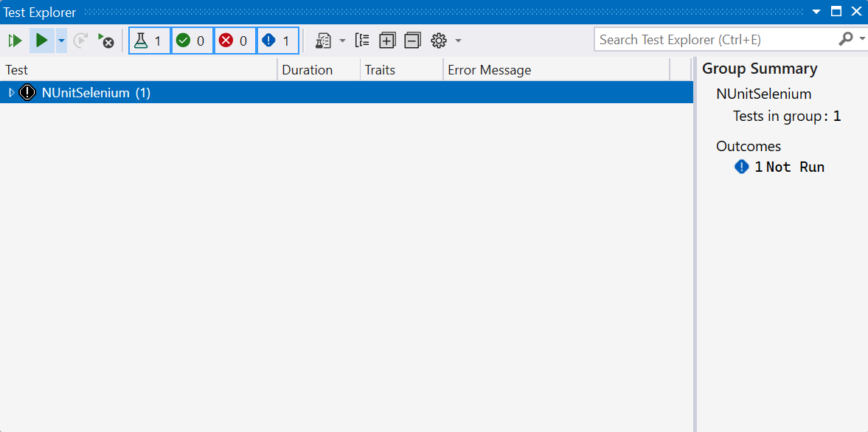This screenshot has height=432, width=868.
Task: Open the window position dropdown menu
Action: [x=816, y=12]
